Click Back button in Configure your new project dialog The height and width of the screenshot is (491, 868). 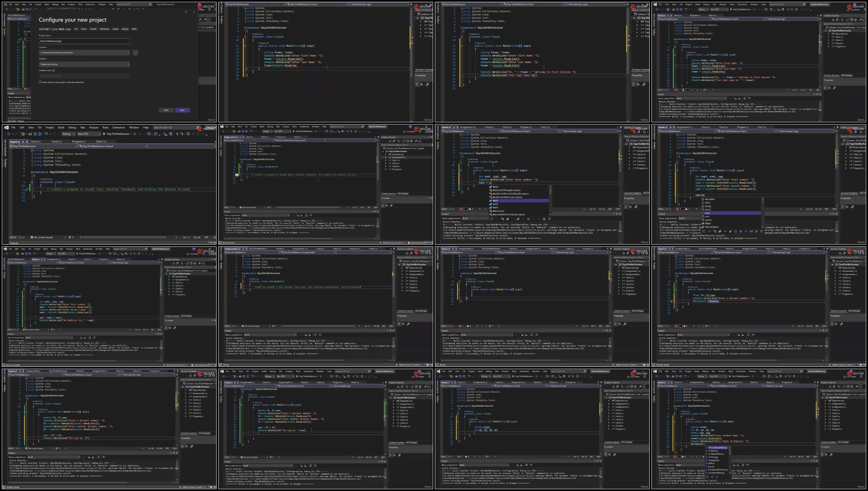[166, 110]
